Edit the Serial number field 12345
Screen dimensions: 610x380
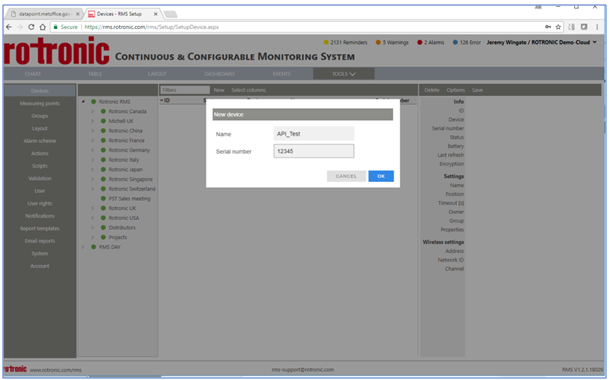314,151
